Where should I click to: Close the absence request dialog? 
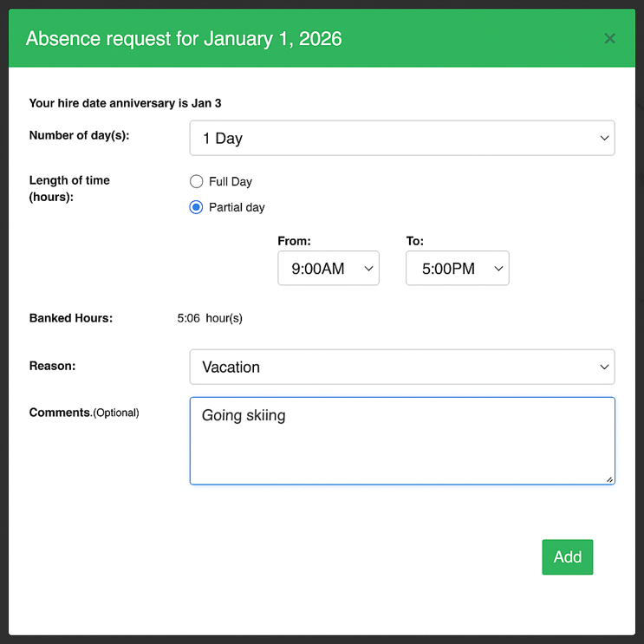609,38
